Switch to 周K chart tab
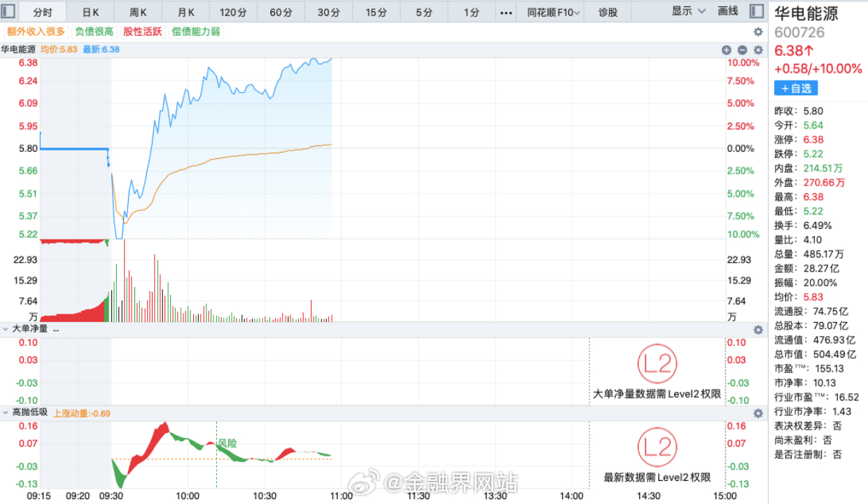This screenshot has height=504, width=868. coord(138,12)
